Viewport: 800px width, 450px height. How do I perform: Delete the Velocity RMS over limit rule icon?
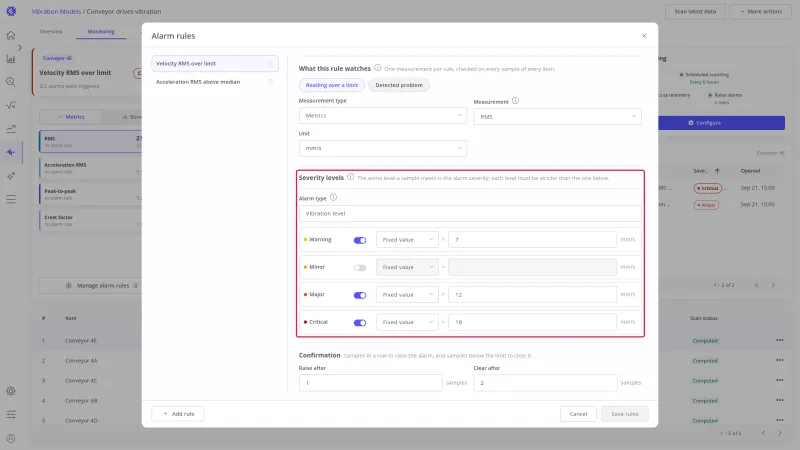tap(270, 63)
